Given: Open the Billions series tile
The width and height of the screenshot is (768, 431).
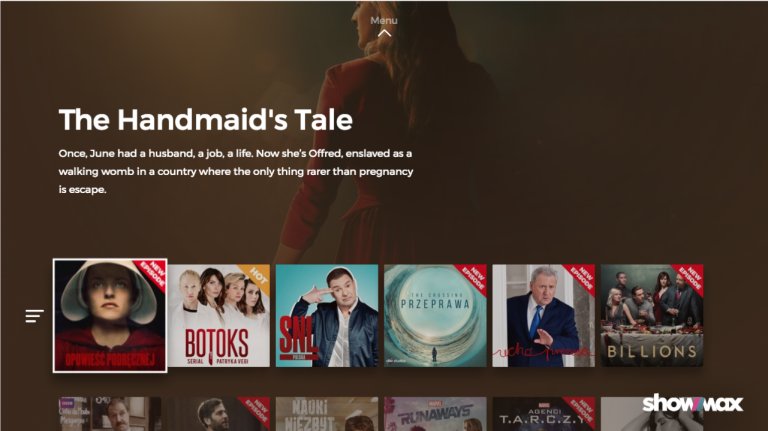Looking at the screenshot, I should [x=652, y=316].
